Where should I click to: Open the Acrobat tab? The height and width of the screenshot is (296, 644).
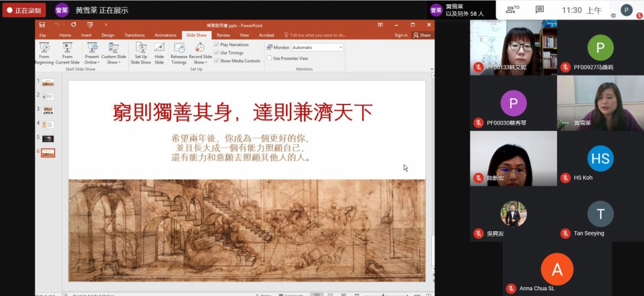pyautogui.click(x=267, y=35)
